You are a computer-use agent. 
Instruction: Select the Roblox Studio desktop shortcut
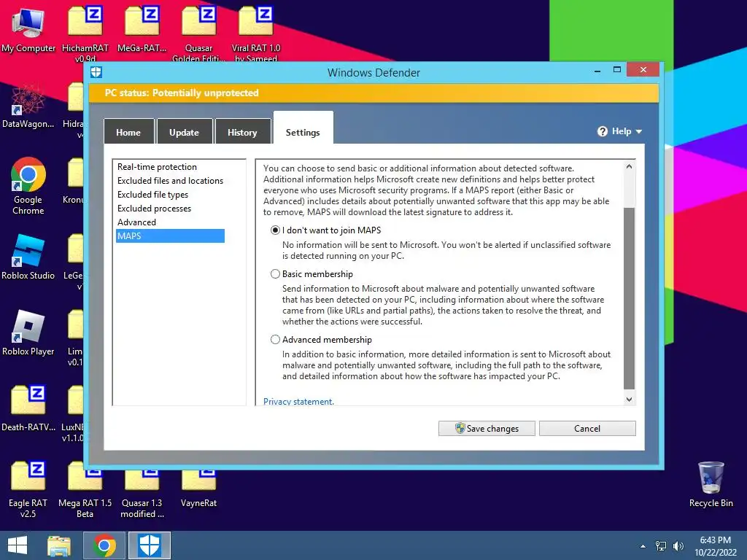[x=28, y=257]
